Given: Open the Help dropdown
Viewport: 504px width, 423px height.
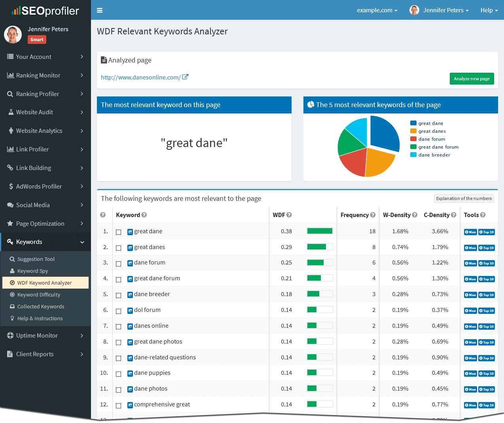Looking at the screenshot, I should pos(489,10).
